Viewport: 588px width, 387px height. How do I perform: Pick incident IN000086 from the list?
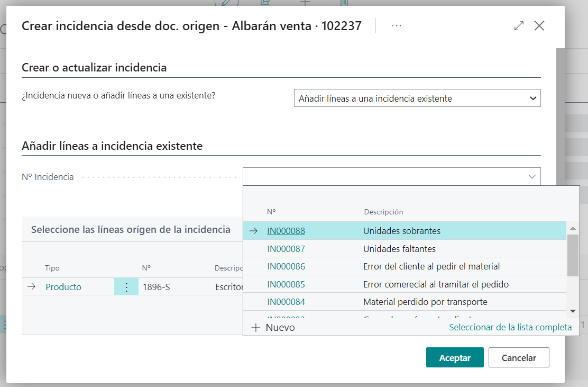286,266
